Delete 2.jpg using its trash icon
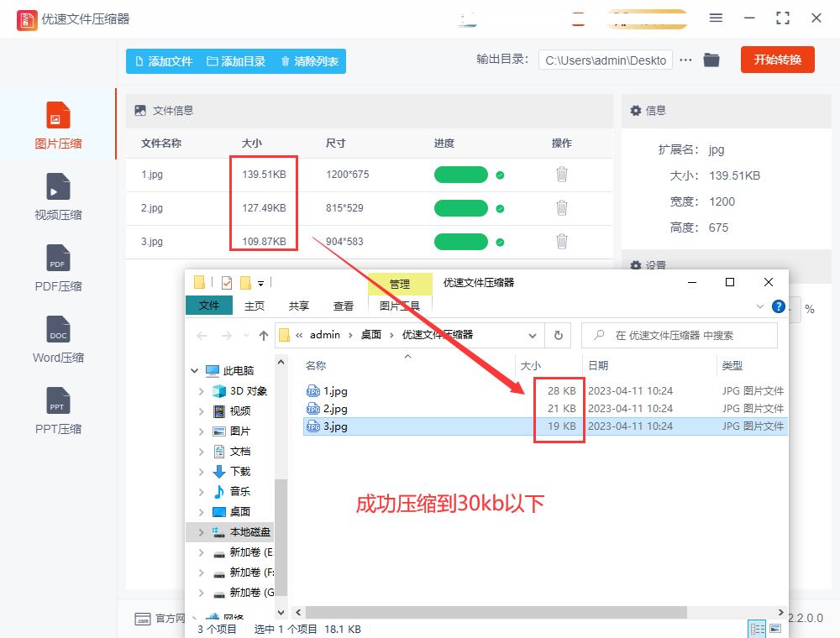 coord(561,207)
